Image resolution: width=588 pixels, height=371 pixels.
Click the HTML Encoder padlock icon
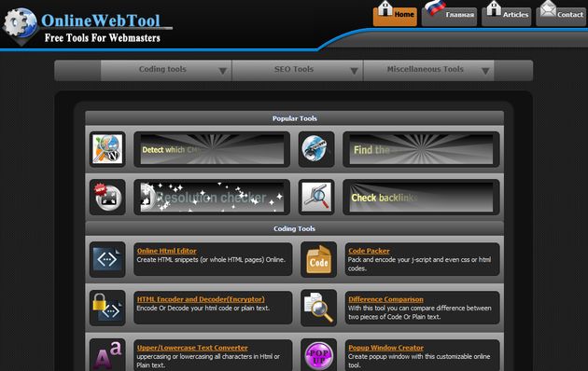coord(107,308)
